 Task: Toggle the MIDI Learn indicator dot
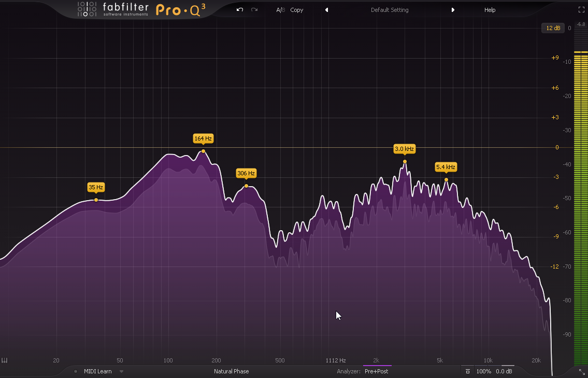point(76,371)
